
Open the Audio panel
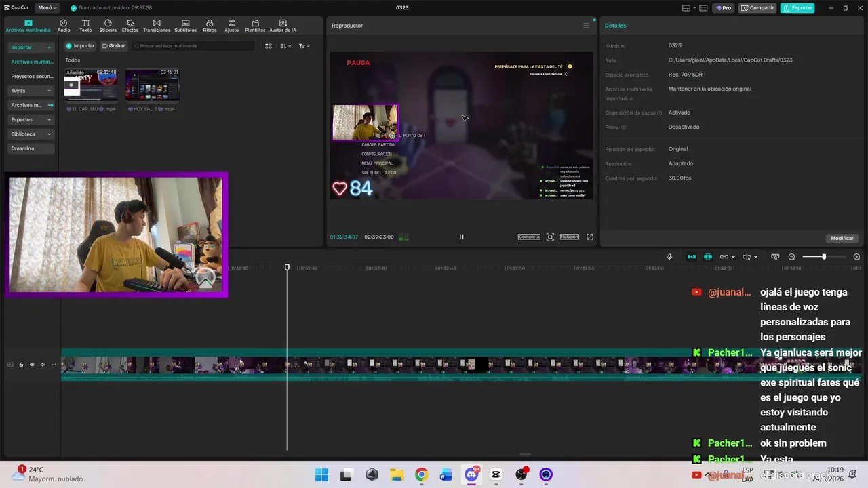click(x=63, y=26)
